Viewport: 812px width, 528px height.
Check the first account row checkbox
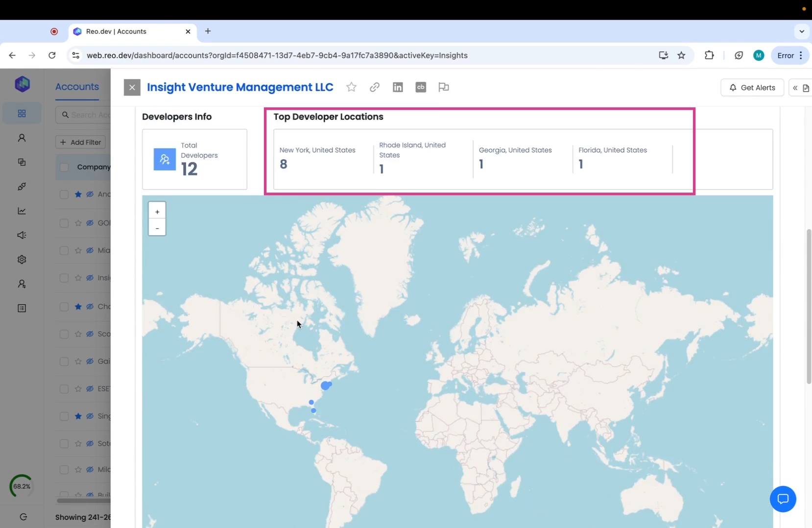pyautogui.click(x=64, y=194)
